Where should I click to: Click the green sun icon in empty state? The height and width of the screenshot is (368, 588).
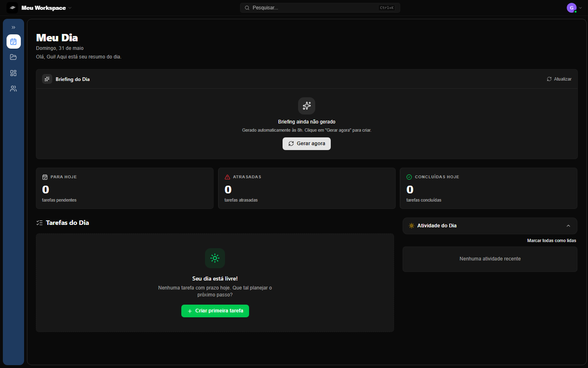(215, 258)
